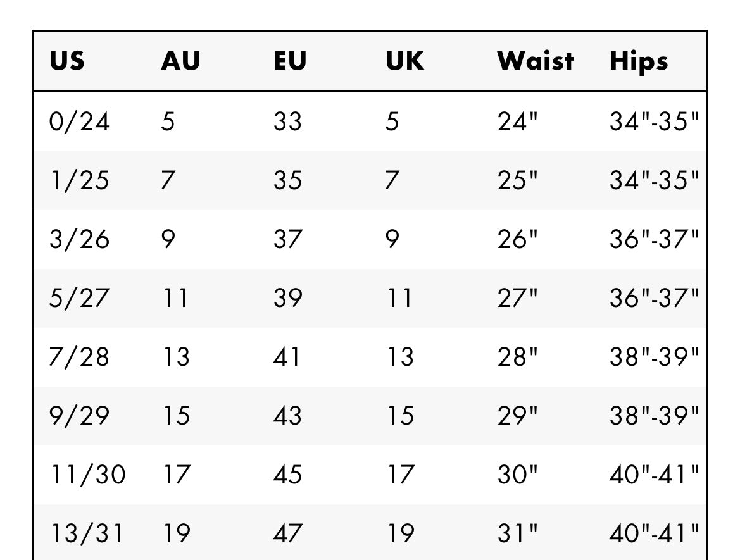Click the EU size 47 cell
The width and height of the screenshot is (740, 560).
pos(287,533)
